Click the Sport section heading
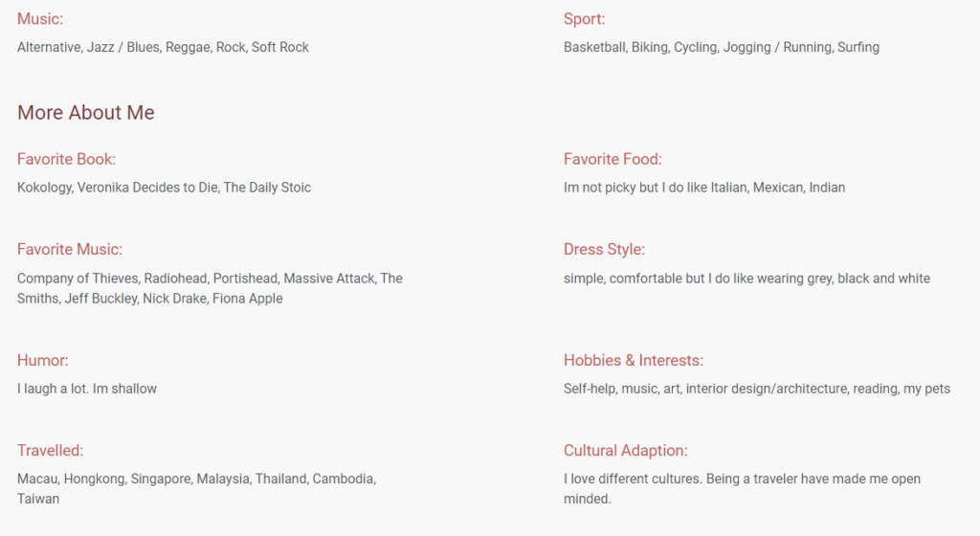The width and height of the screenshot is (980, 536). point(584,19)
